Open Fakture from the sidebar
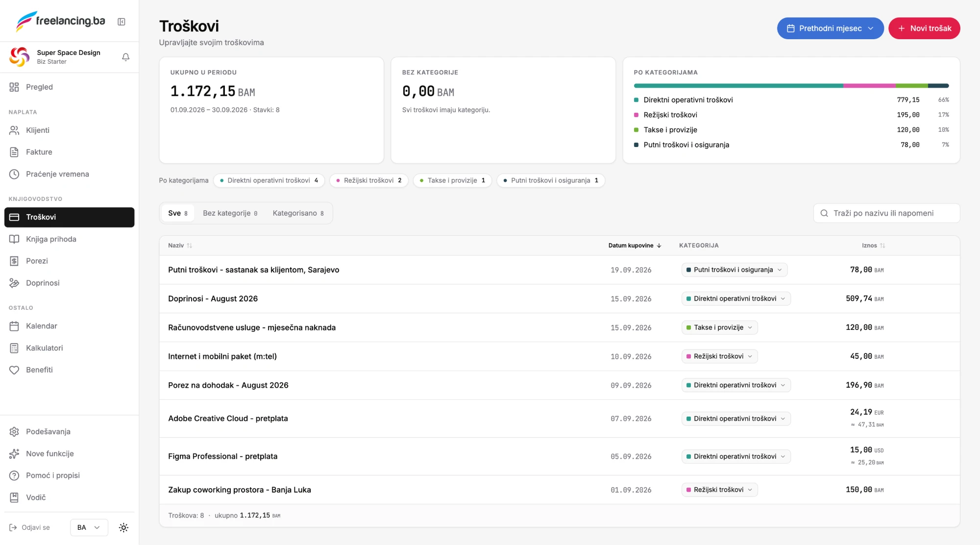 click(70, 152)
